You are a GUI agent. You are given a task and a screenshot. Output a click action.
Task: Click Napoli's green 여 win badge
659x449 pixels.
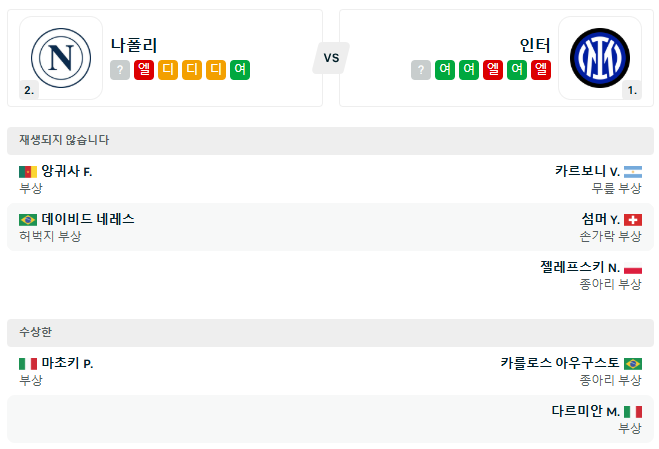click(240, 70)
